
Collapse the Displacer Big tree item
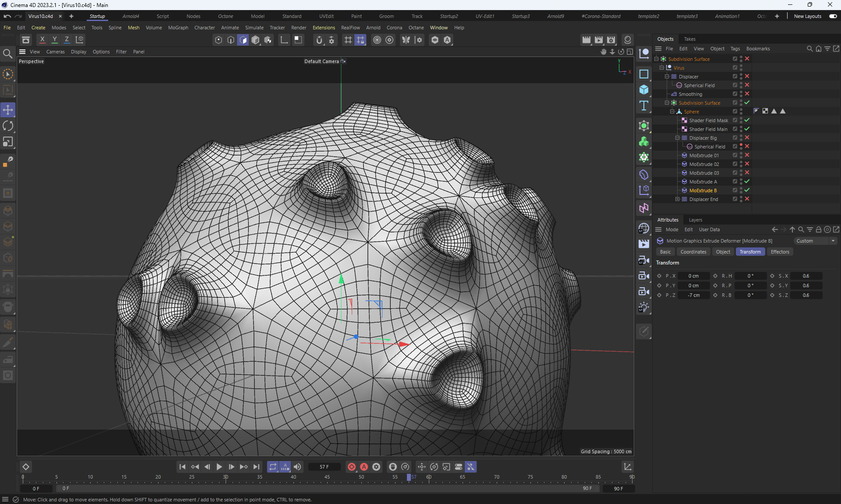coord(677,137)
